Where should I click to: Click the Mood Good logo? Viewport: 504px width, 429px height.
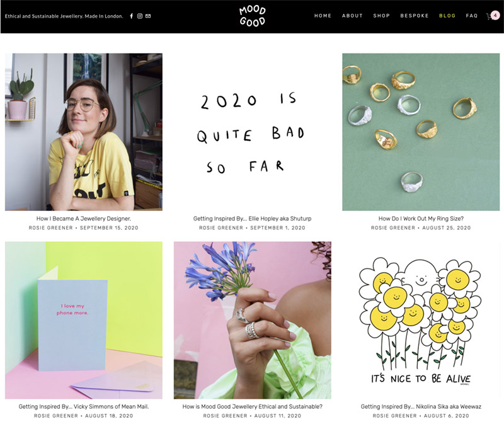pyautogui.click(x=253, y=16)
